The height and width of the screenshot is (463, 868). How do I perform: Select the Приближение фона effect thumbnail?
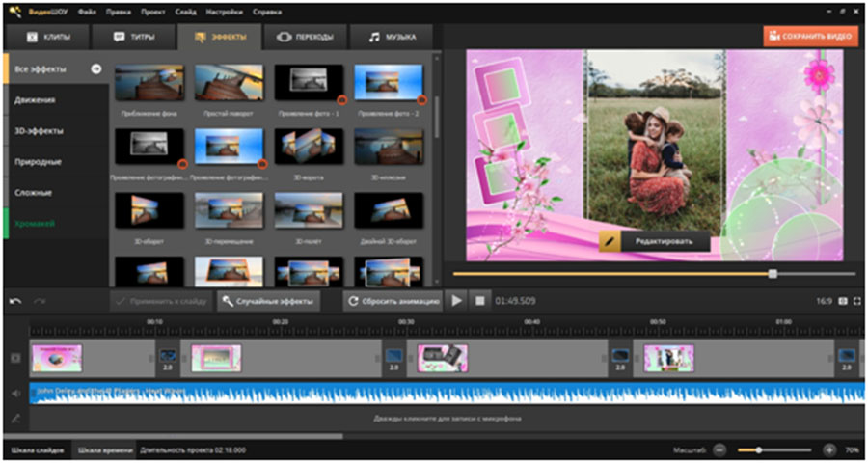pyautogui.click(x=149, y=83)
